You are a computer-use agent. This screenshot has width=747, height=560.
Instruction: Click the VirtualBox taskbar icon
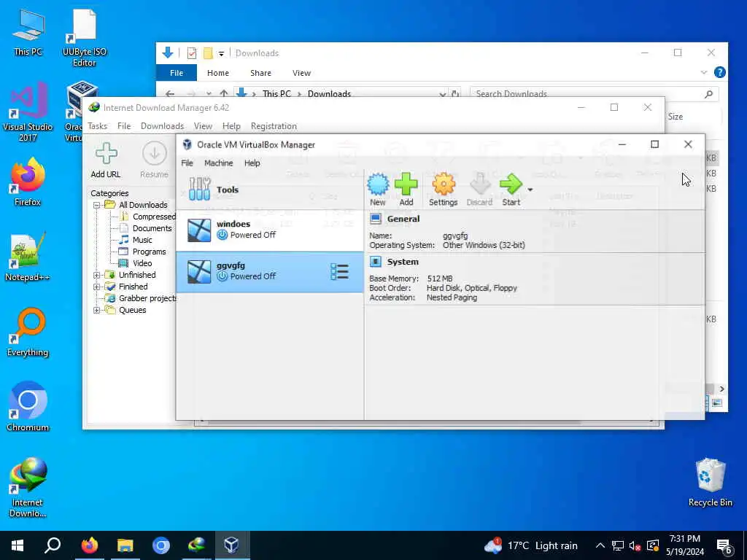coord(231,545)
